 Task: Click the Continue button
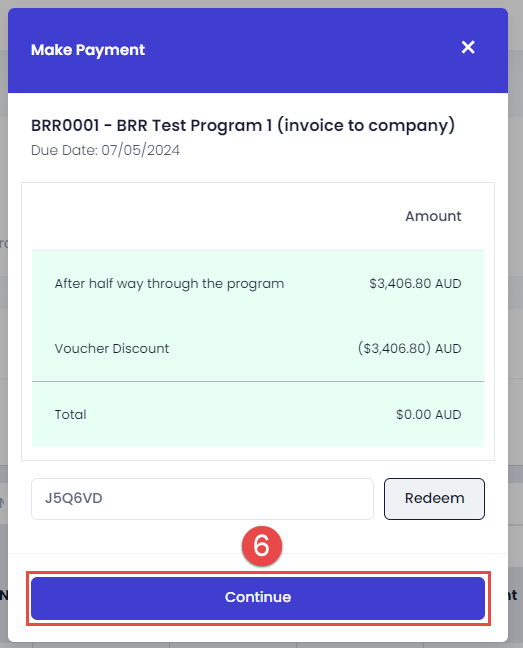[258, 598]
